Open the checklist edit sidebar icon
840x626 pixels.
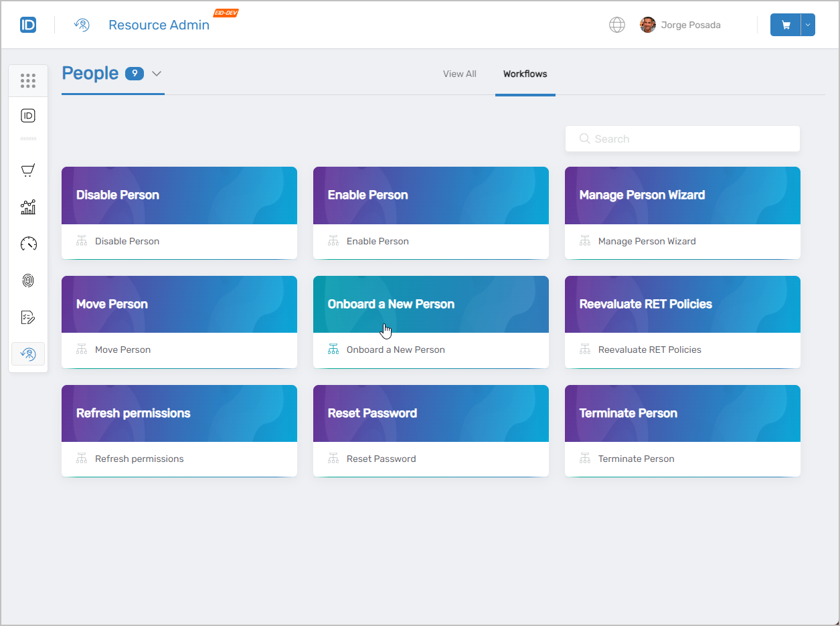point(28,317)
